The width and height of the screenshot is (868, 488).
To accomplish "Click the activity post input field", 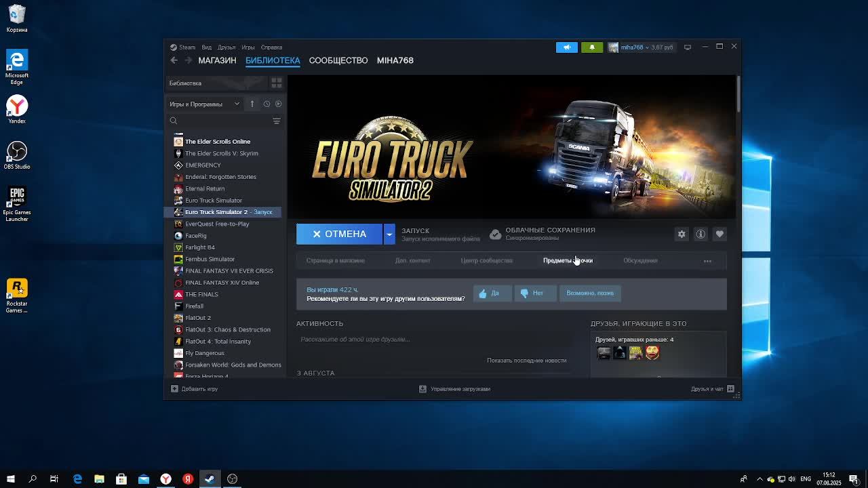I will pos(433,340).
